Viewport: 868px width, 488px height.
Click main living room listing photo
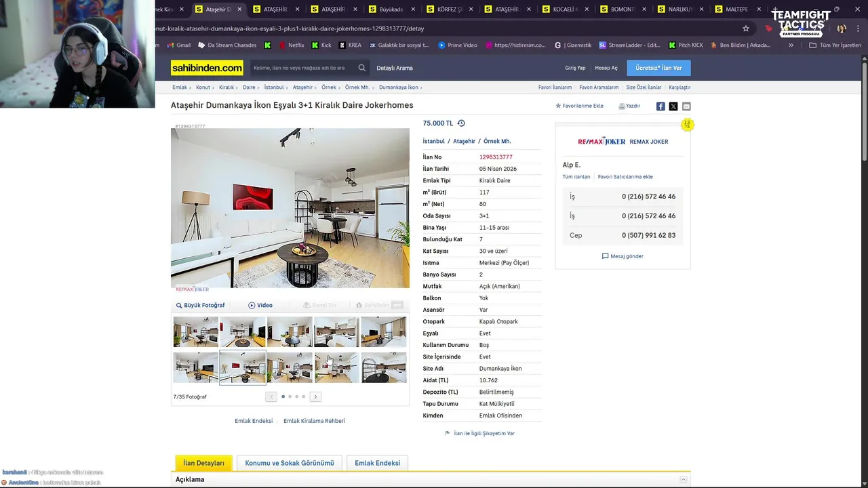click(x=290, y=208)
